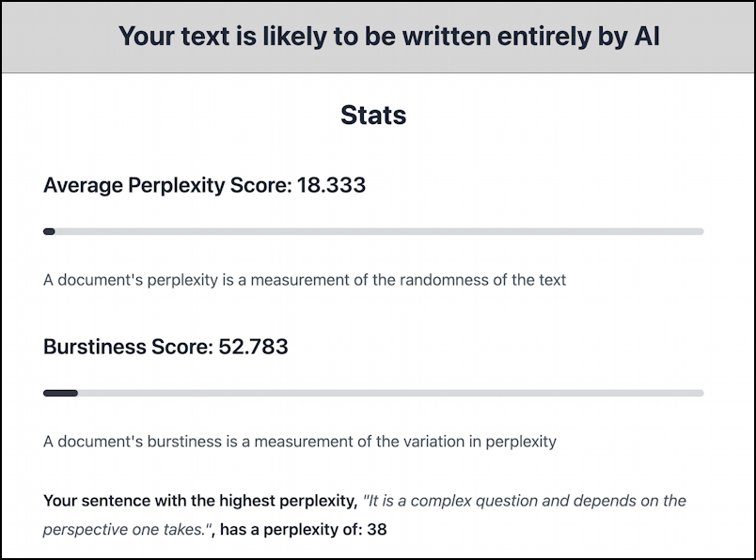Click the Average Perplexity Score label
The image size is (756, 560).
pyautogui.click(x=167, y=185)
